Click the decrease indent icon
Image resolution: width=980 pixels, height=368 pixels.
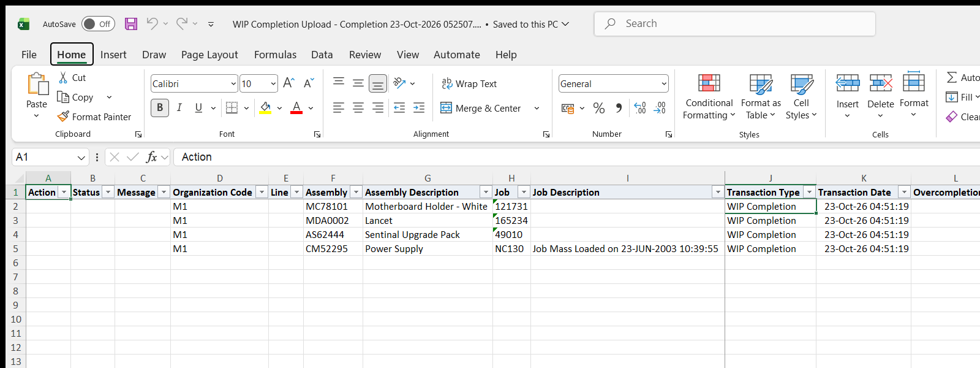399,108
